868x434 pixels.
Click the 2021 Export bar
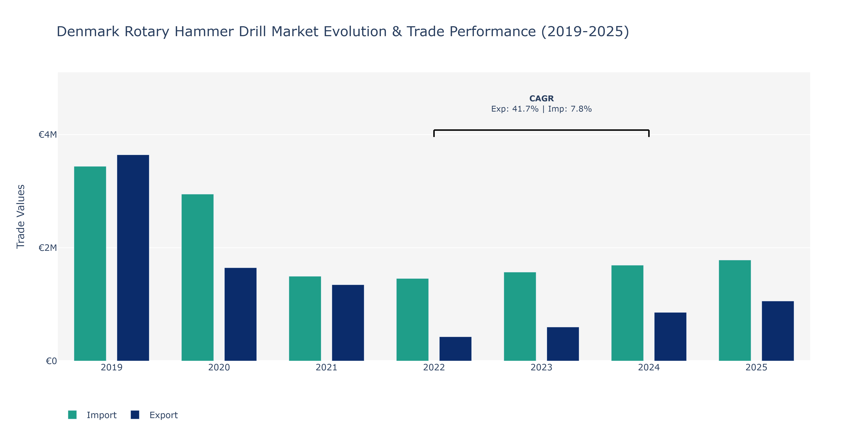point(348,323)
